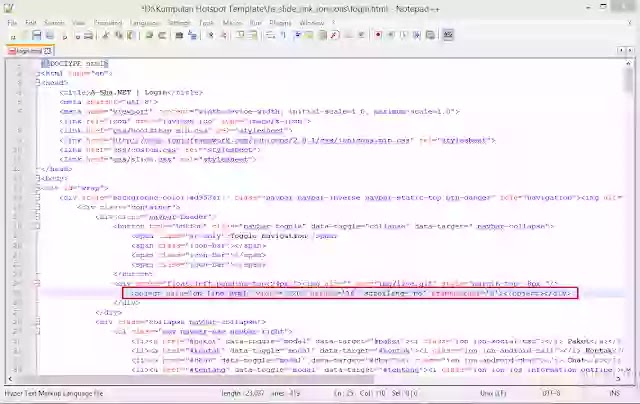Click the 'Toggle navigation' span line
Screen dimensions: 640x404
235,236
